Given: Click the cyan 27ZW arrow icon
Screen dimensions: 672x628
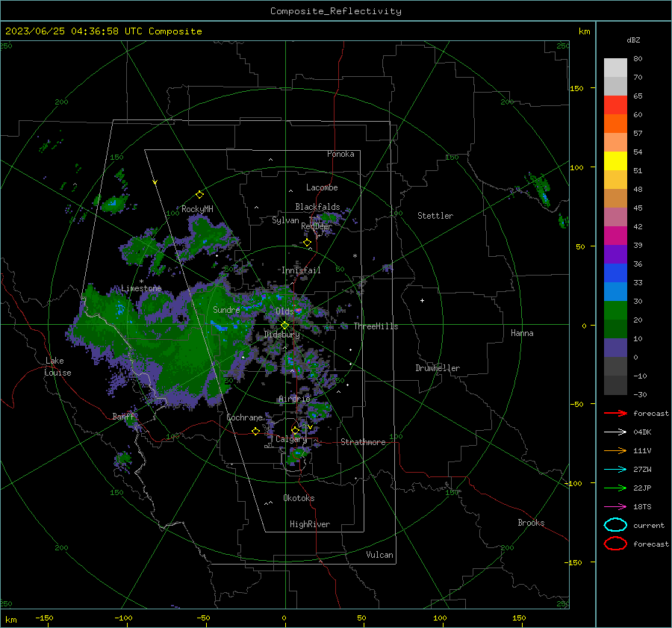Looking at the screenshot, I should pyautogui.click(x=615, y=470).
